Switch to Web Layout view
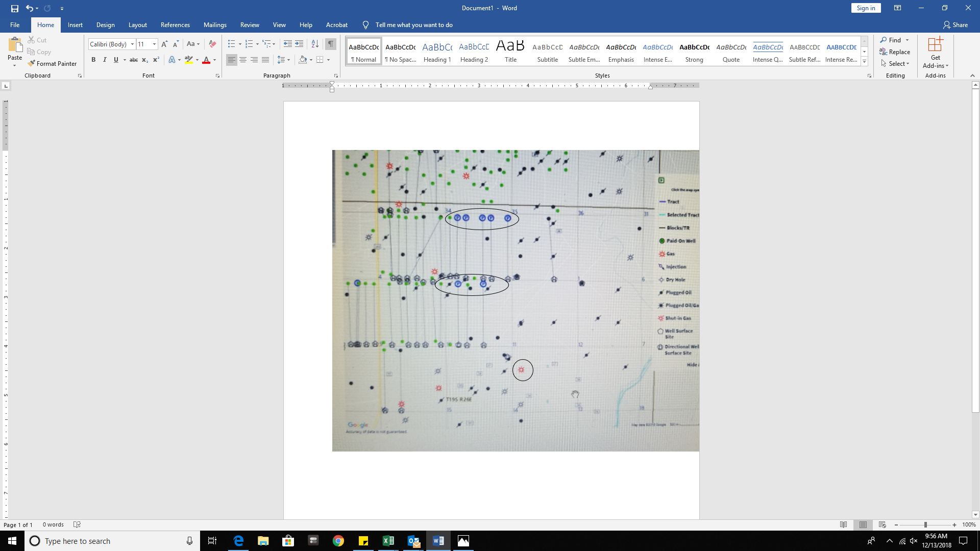 point(883,524)
